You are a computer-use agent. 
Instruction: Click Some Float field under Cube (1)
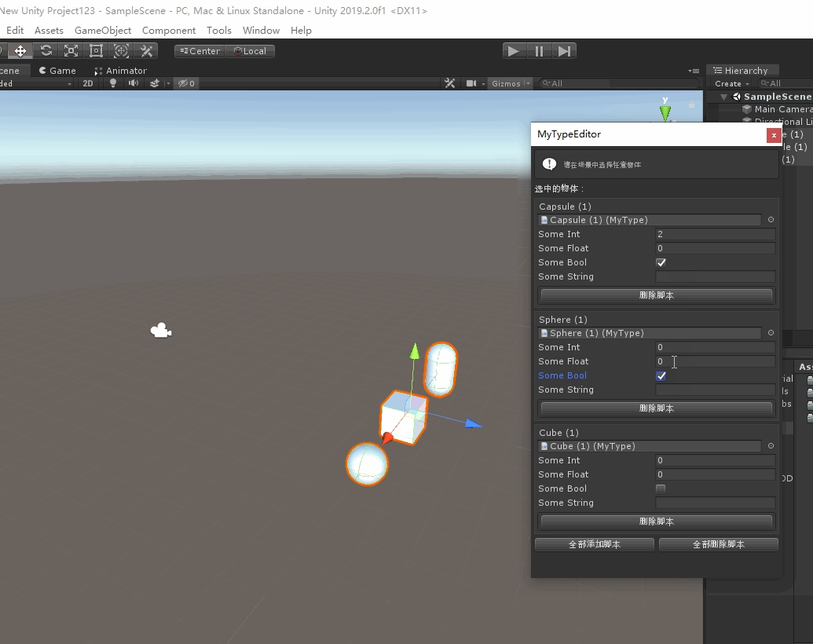(x=715, y=474)
